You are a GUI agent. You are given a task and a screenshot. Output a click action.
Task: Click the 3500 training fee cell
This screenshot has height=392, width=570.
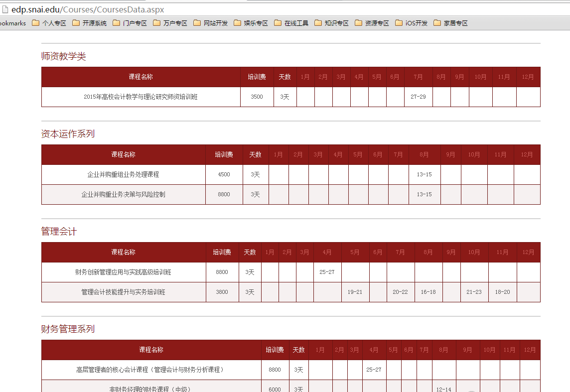pos(257,97)
